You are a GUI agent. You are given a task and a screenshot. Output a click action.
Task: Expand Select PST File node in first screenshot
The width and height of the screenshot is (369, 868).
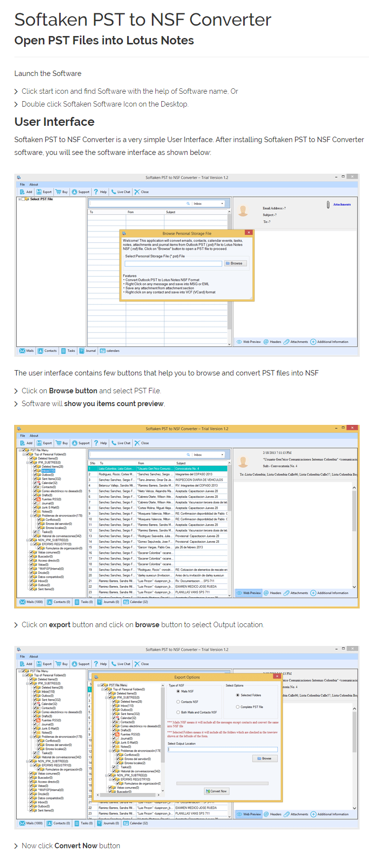click(x=20, y=199)
